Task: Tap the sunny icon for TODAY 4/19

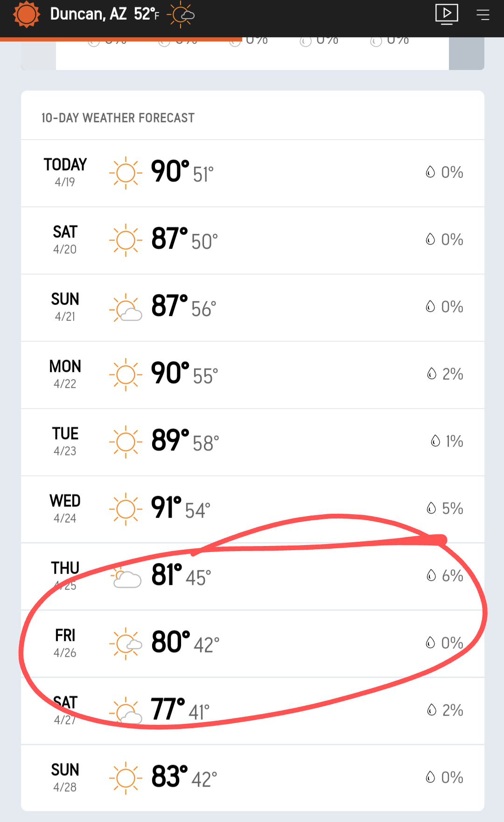Action: pyautogui.click(x=126, y=173)
